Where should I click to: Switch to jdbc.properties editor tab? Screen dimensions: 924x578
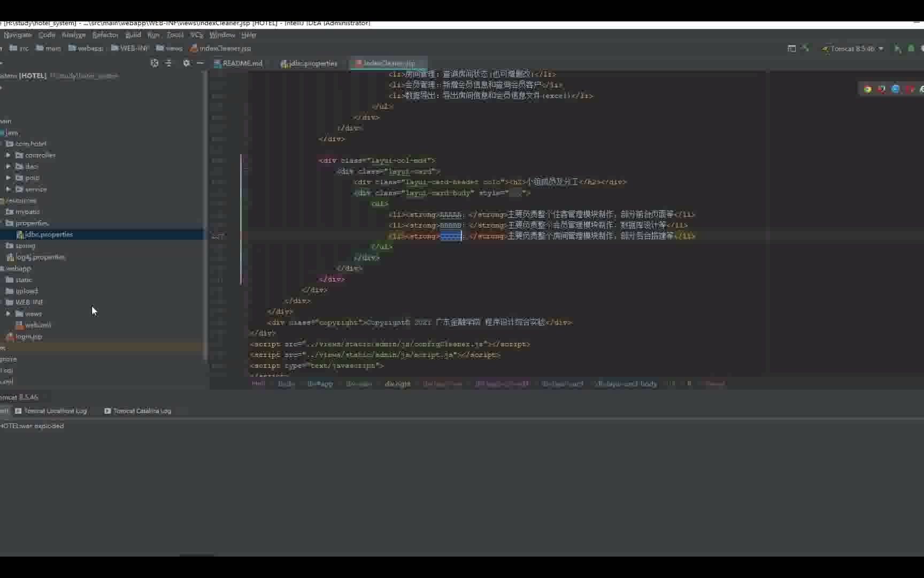click(309, 63)
